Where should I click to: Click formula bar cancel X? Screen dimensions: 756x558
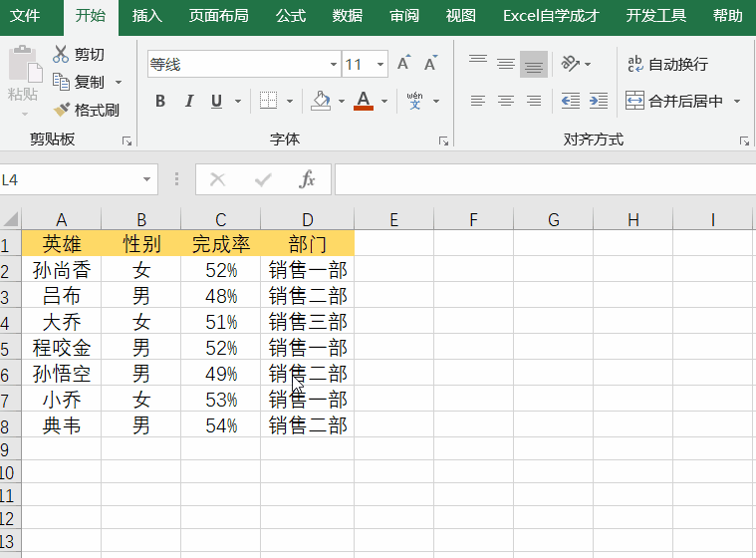tap(217, 179)
